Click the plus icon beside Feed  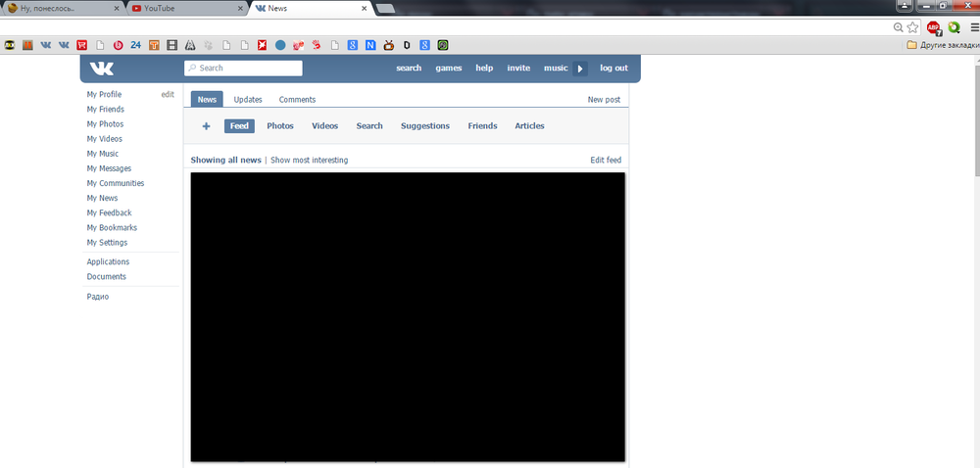206,126
